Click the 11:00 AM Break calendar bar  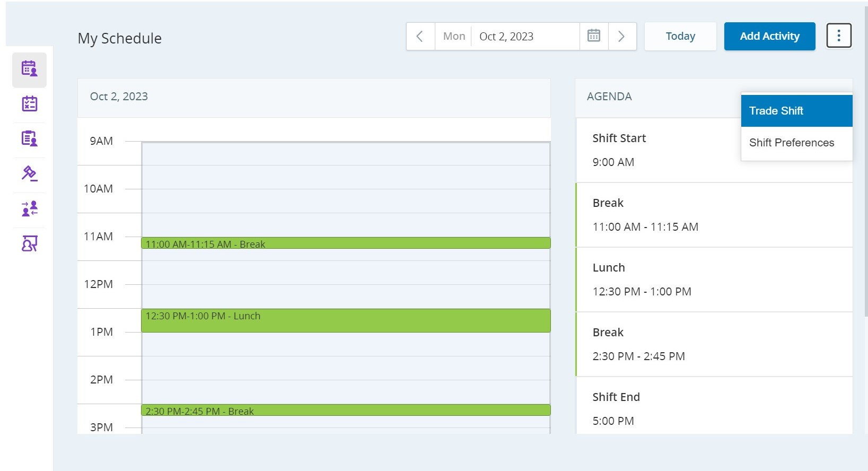[346, 243]
